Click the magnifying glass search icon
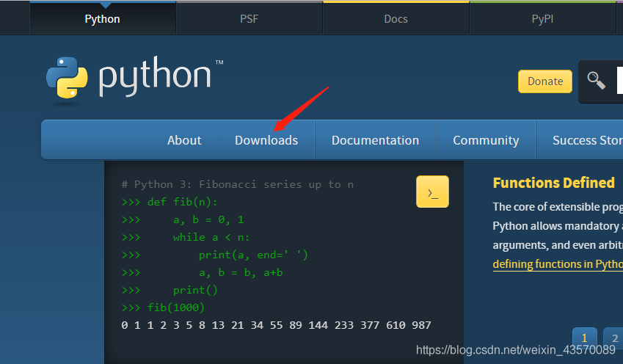 (x=596, y=81)
